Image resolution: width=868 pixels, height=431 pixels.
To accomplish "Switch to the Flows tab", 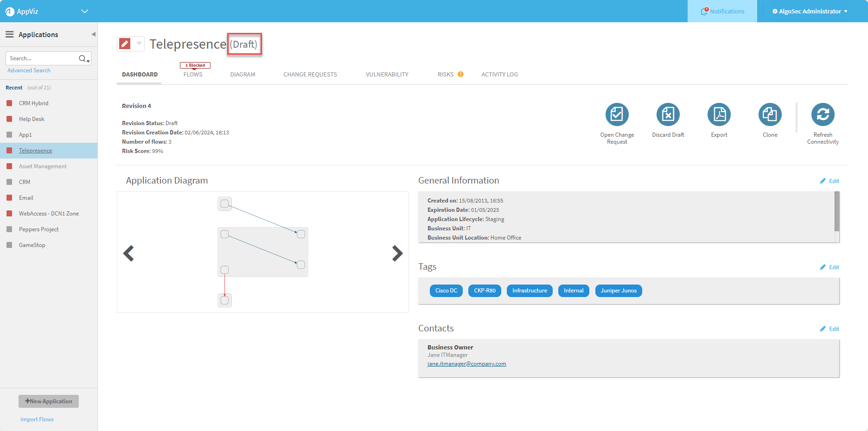I will 193,74.
